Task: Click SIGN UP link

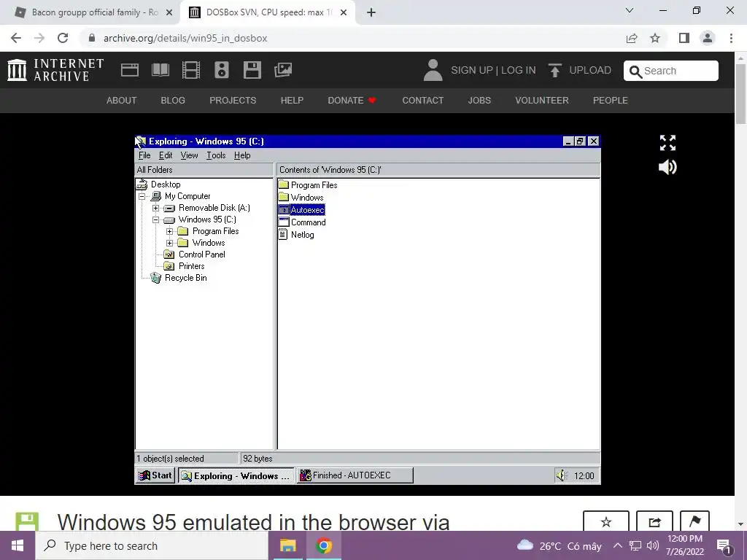Action: tap(472, 71)
